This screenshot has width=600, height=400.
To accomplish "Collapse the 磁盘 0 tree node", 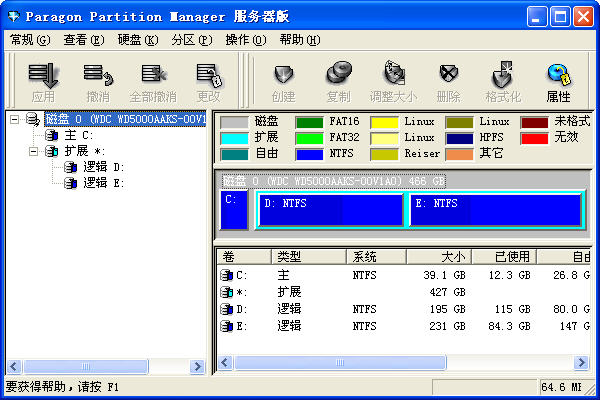I will click(x=14, y=119).
